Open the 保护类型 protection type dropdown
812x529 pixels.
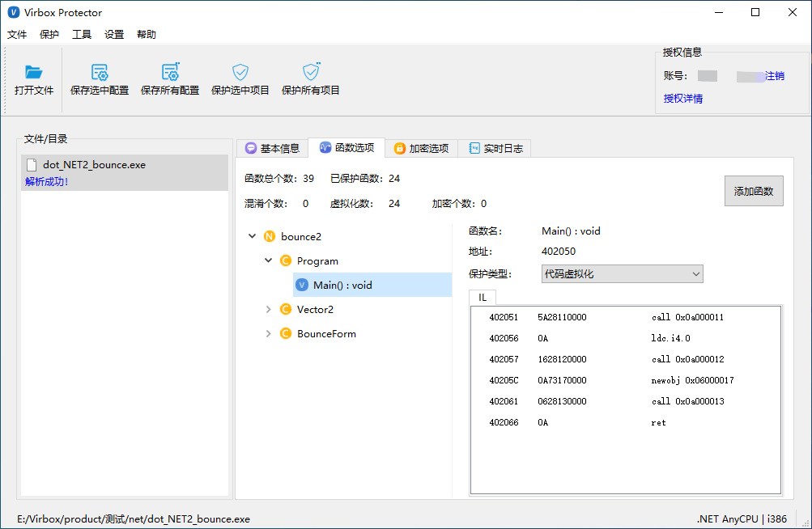[x=622, y=274]
